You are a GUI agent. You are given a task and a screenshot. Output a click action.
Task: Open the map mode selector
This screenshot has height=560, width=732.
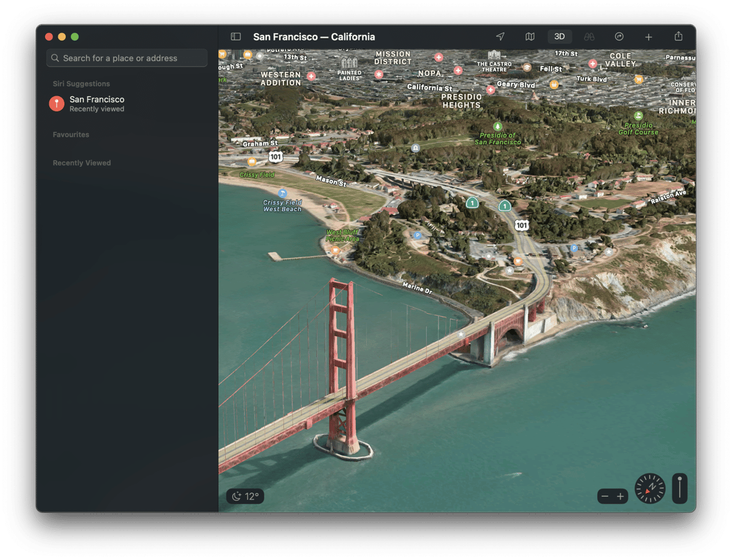[530, 37]
